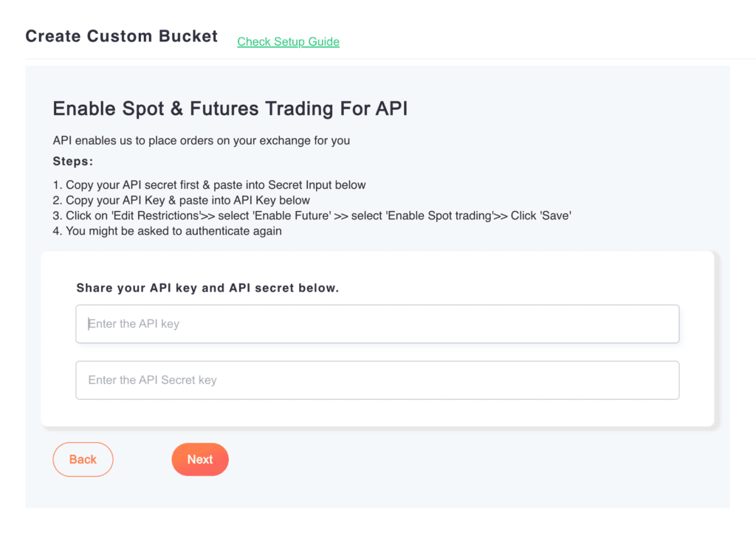Proceed with the orange Next button
756x535 pixels.
pos(200,459)
